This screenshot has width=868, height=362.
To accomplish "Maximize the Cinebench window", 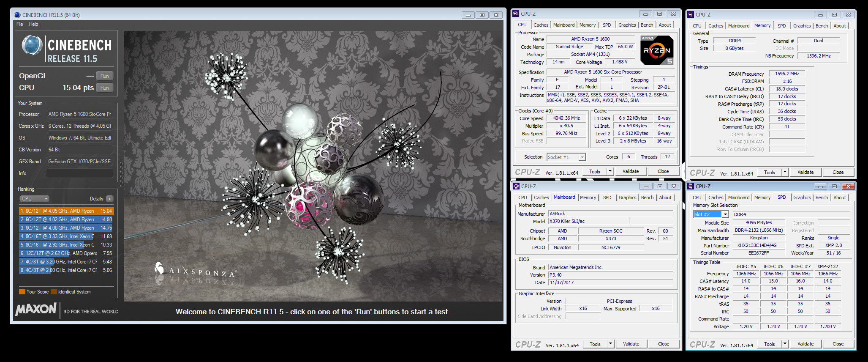I will 482,15.
